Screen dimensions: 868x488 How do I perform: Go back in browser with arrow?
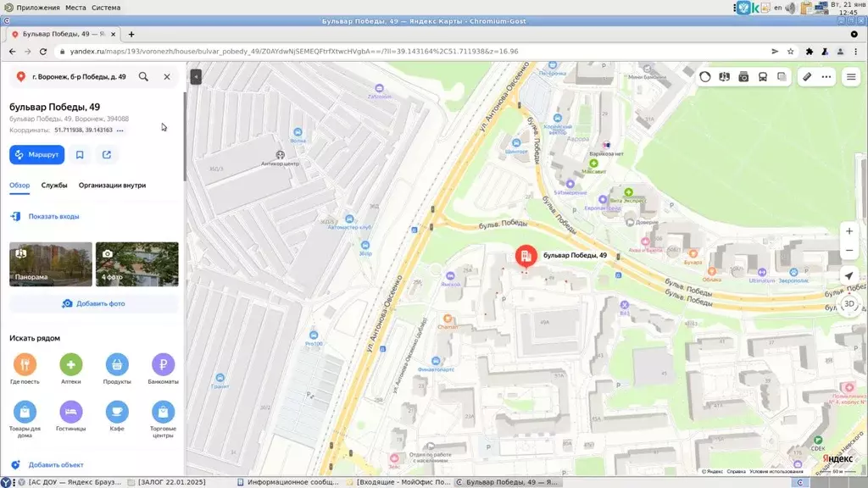click(12, 52)
